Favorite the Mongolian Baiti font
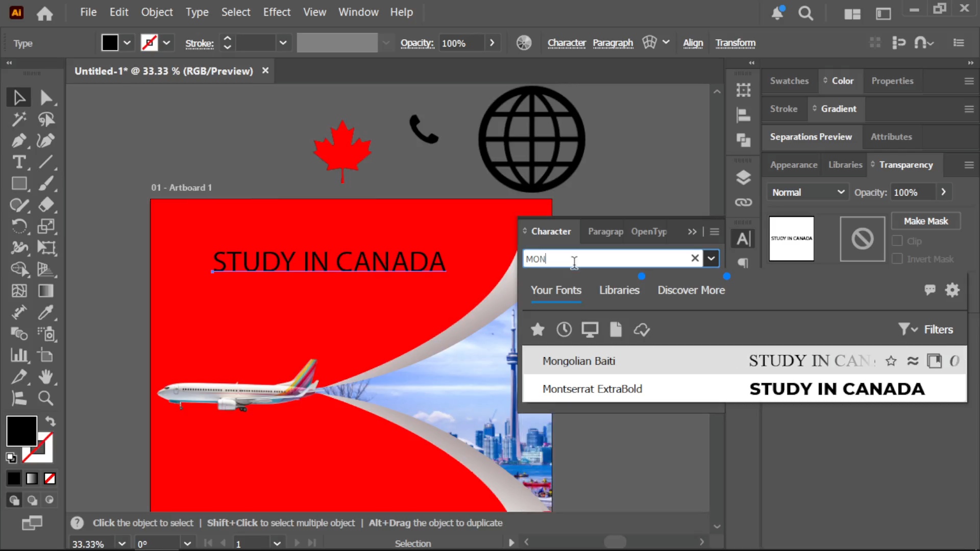Screen dimensions: 980x551 891,361
